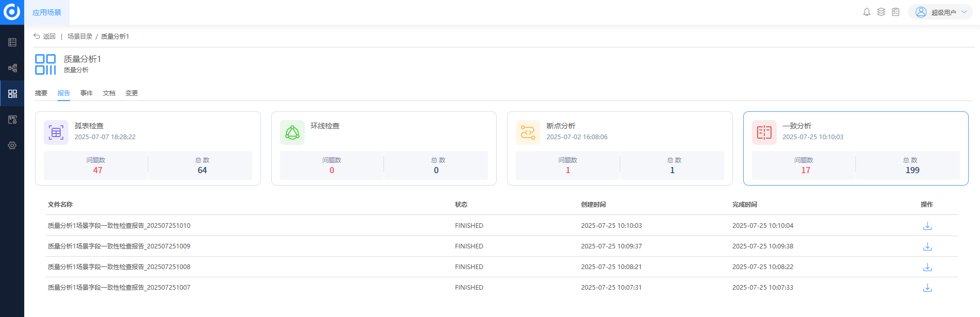Open the 事件 tab
The height and width of the screenshot is (317, 980).
(x=86, y=93)
